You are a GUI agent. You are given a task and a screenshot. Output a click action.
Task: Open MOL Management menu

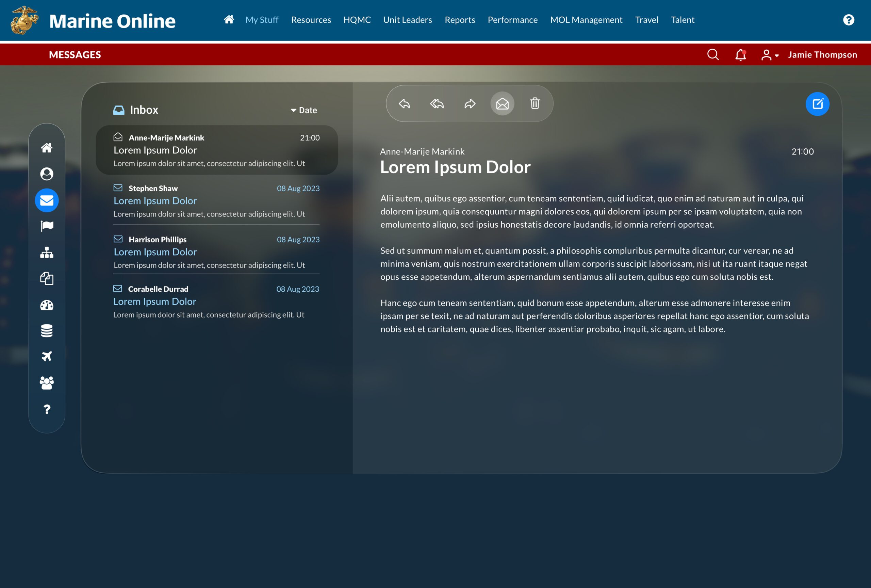pyautogui.click(x=586, y=20)
